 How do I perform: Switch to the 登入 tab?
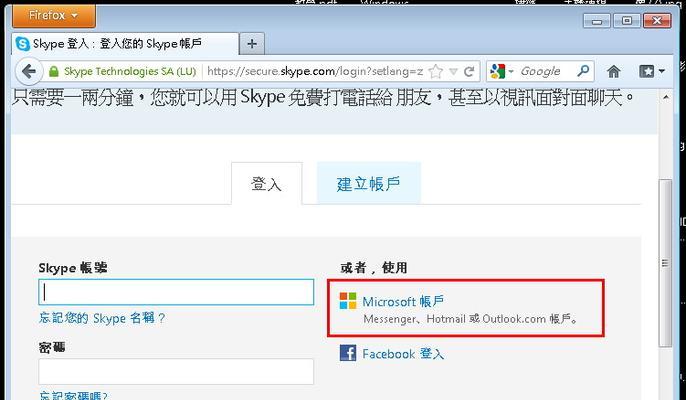pyautogui.click(x=266, y=184)
